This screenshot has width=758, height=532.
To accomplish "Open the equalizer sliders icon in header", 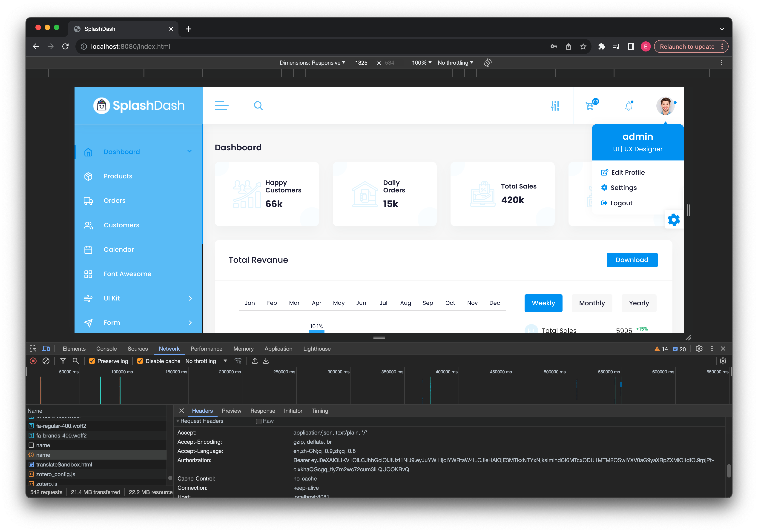I will tap(555, 106).
